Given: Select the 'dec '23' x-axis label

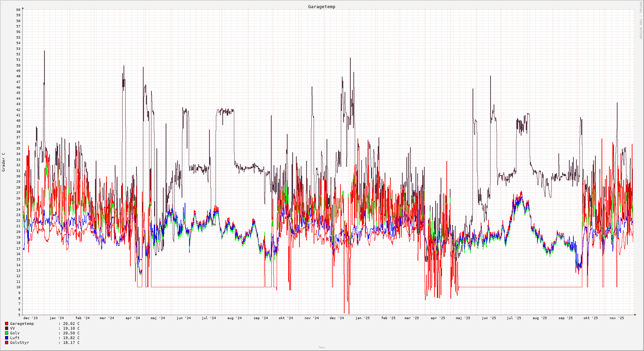Looking at the screenshot, I should tap(31, 318).
